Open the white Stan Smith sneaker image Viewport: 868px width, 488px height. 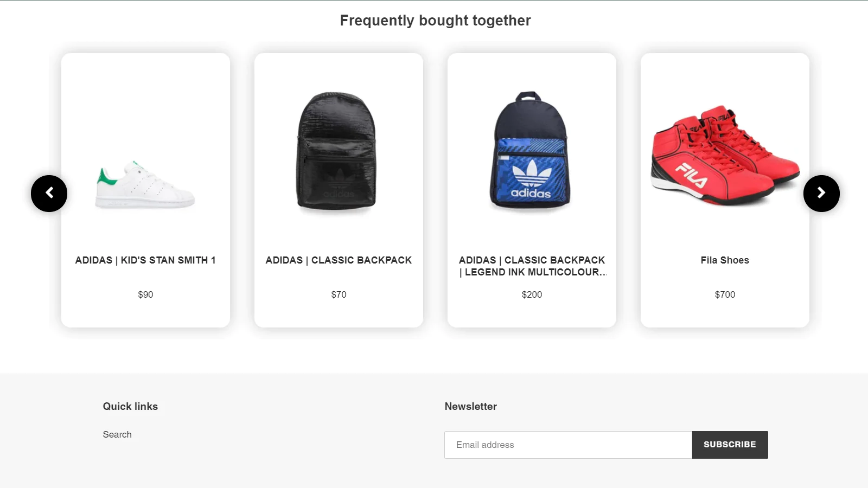(x=145, y=184)
